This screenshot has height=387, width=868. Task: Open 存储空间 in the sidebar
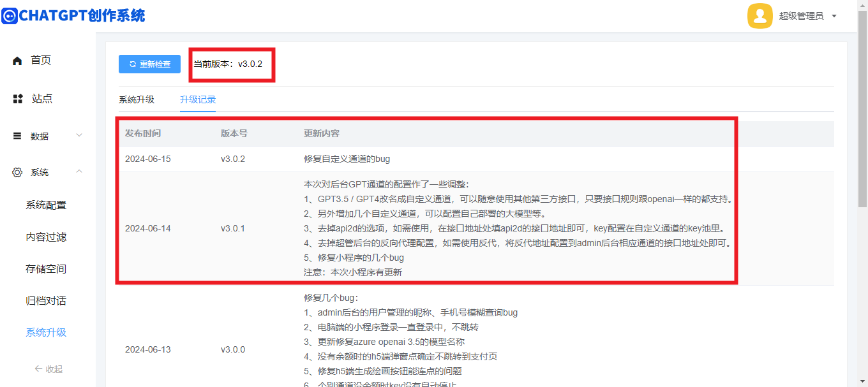[x=46, y=268]
